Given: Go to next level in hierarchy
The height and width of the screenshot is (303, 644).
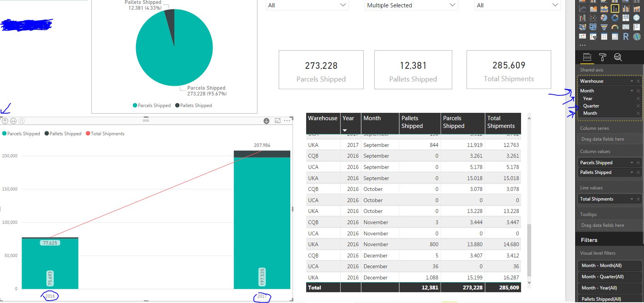Looking at the screenshot, I should tap(14, 121).
